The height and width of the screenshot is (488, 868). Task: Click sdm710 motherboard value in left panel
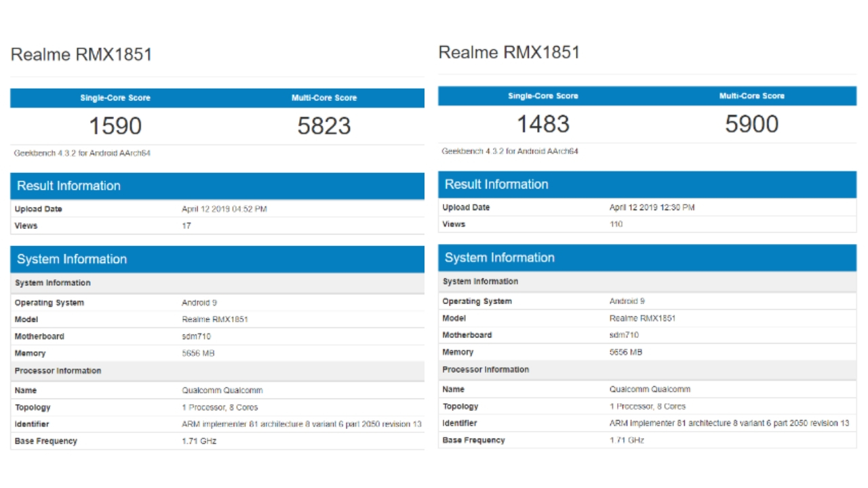(196, 336)
